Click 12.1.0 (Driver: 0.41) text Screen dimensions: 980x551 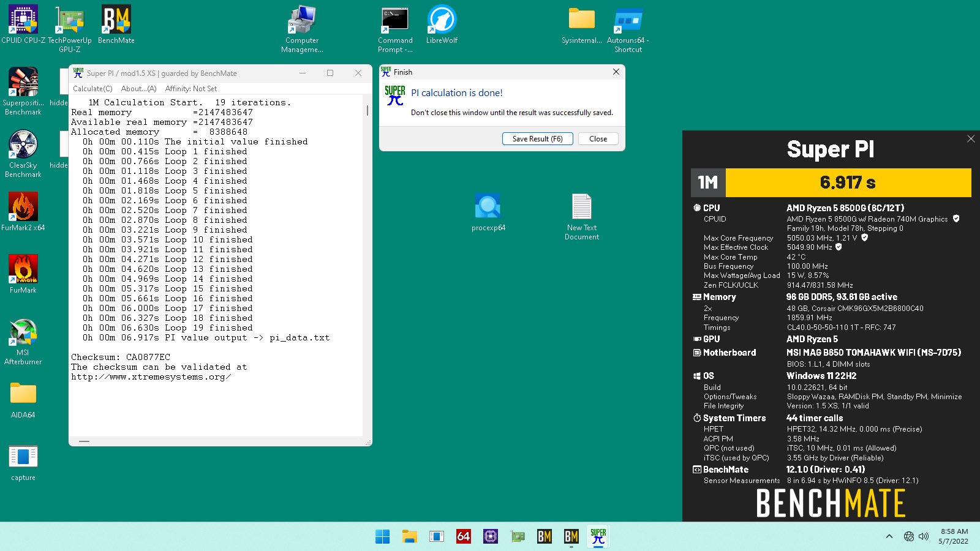(x=826, y=470)
